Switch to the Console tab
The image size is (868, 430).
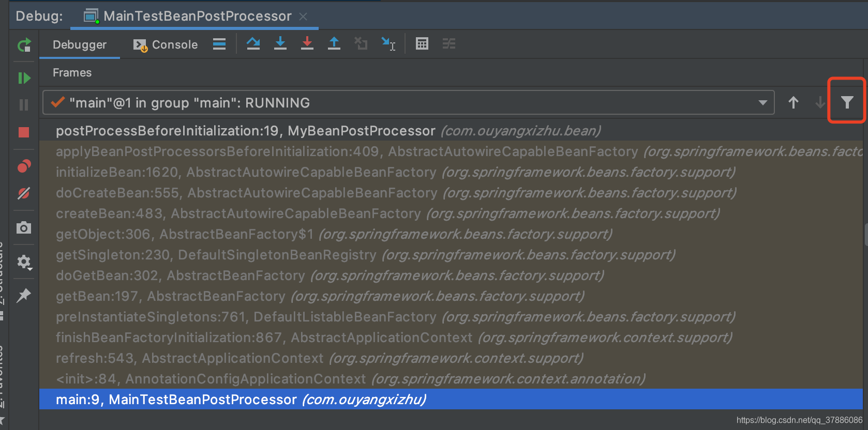(166, 45)
